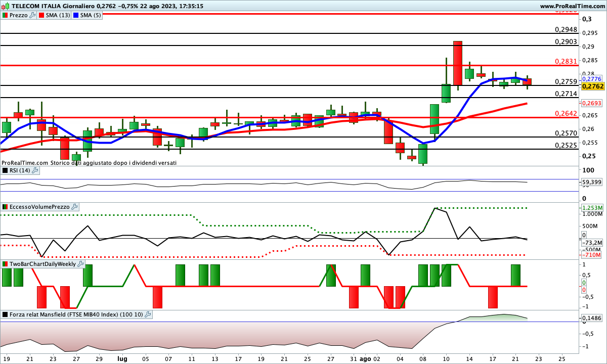Click the 0,2714 horizontal level label

(x=566, y=94)
